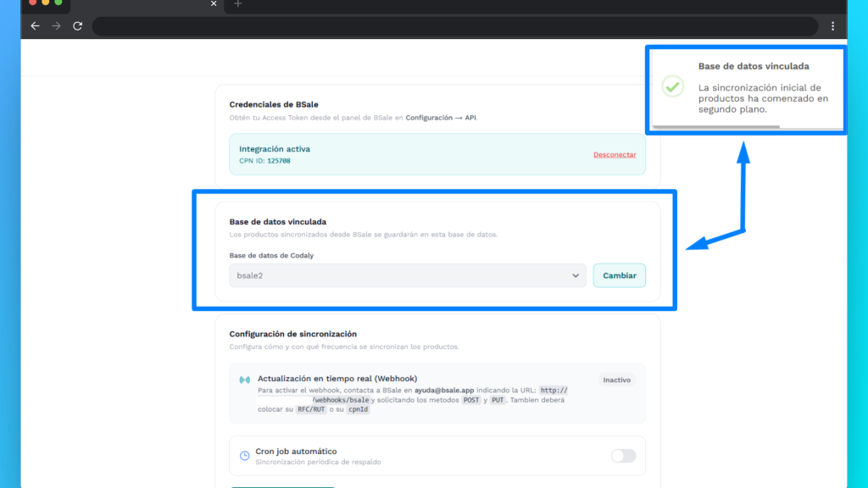The image size is (868, 488).
Task: Click the Desconectar link
Action: (615, 154)
